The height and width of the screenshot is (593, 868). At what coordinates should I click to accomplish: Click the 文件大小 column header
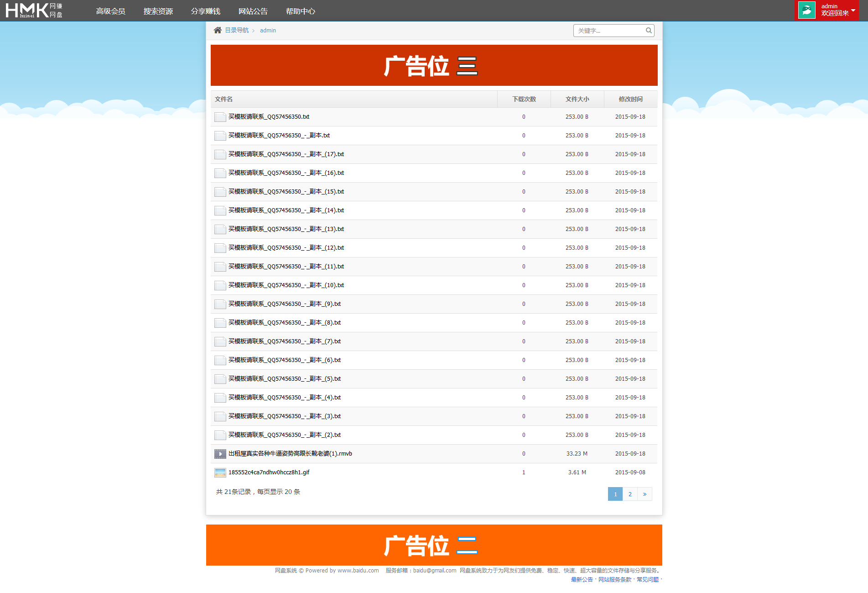click(x=577, y=99)
